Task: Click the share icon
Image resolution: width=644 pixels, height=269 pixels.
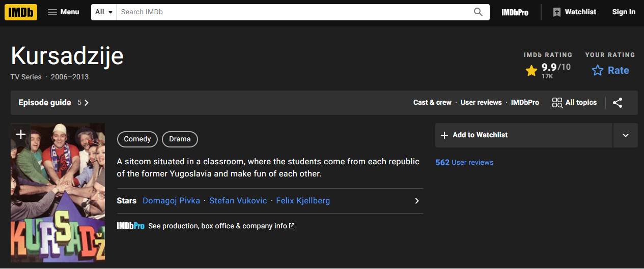Action: click(618, 102)
